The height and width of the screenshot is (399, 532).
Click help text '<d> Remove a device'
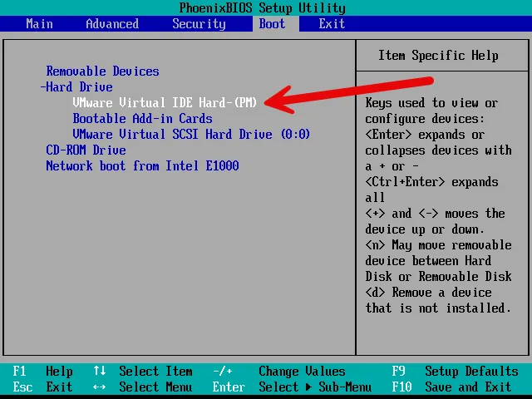tap(428, 292)
